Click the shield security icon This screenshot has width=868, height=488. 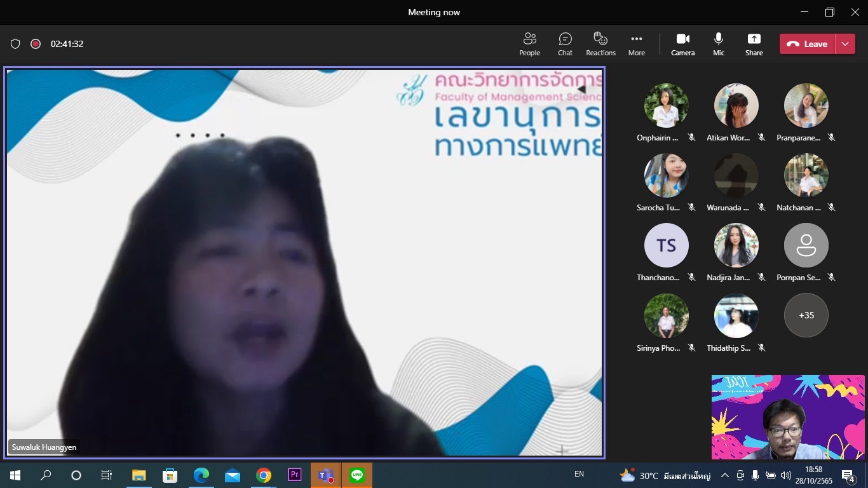tap(15, 44)
